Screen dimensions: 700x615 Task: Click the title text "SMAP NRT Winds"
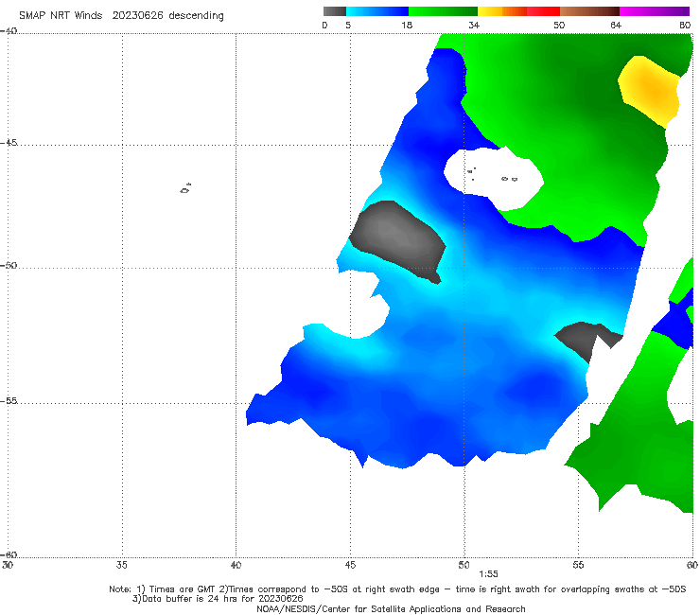coord(61,16)
